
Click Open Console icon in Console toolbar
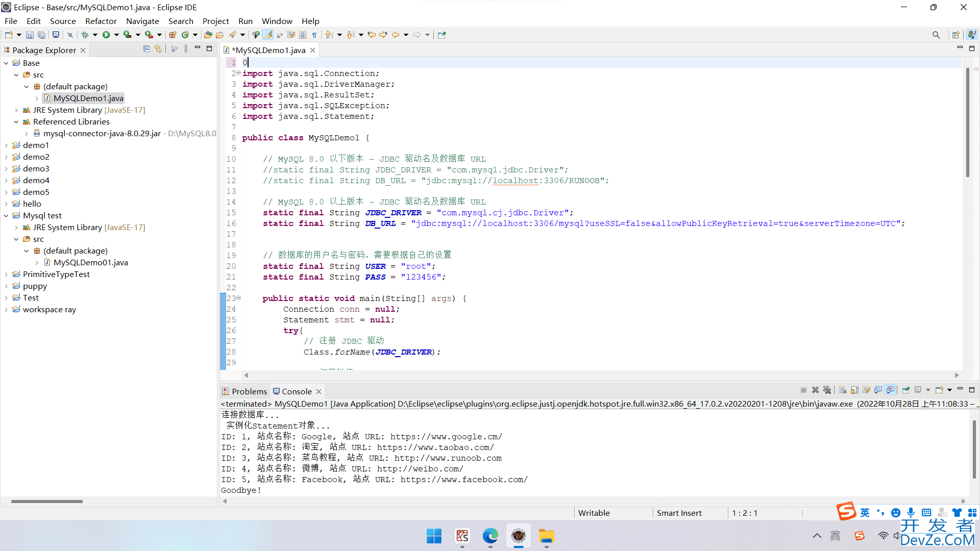pyautogui.click(x=940, y=390)
